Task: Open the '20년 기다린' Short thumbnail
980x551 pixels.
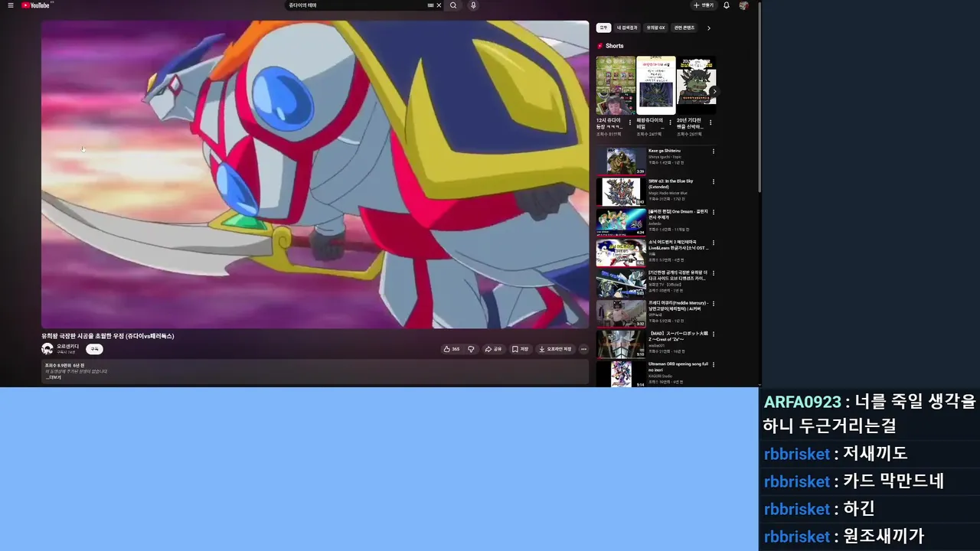Action: [697, 85]
